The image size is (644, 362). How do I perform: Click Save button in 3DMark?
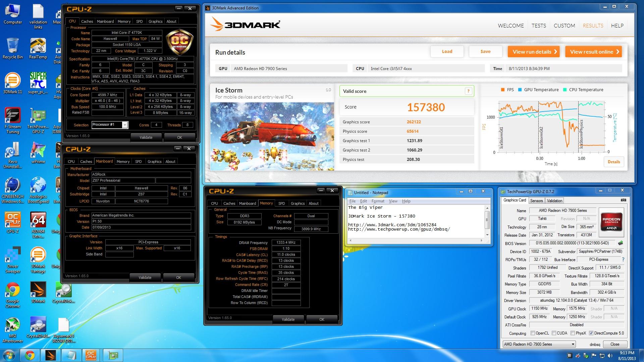(x=485, y=52)
